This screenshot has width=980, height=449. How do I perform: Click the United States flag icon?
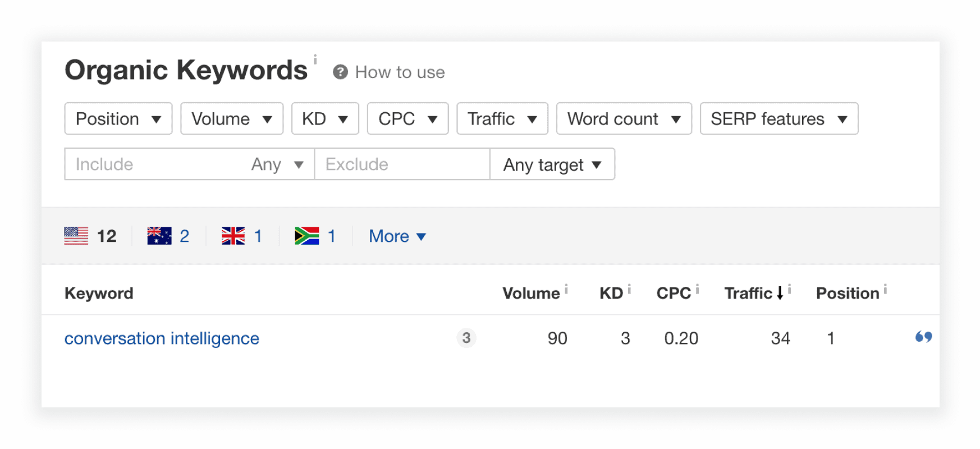[x=76, y=236]
